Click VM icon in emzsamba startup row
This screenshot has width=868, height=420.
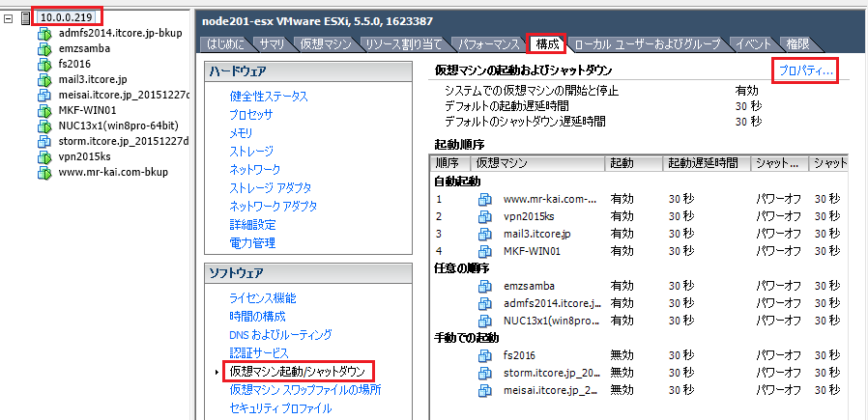[x=485, y=286]
